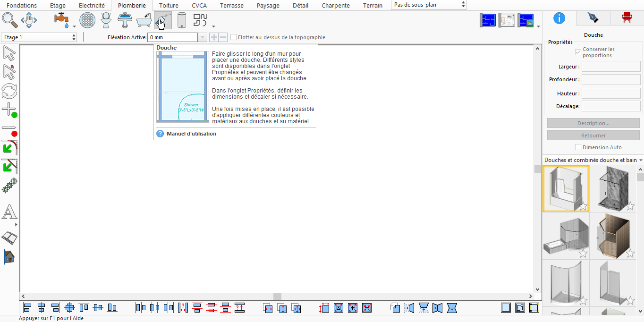This screenshot has height=322, width=644.
Task: Expand Douches et combinés douche et bain category
Action: (640, 160)
